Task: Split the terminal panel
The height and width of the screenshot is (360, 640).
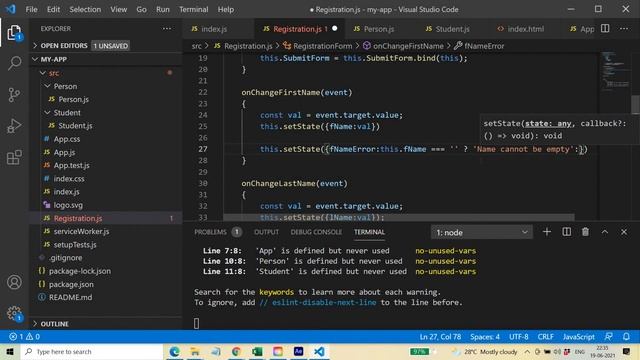Action: (x=567, y=232)
